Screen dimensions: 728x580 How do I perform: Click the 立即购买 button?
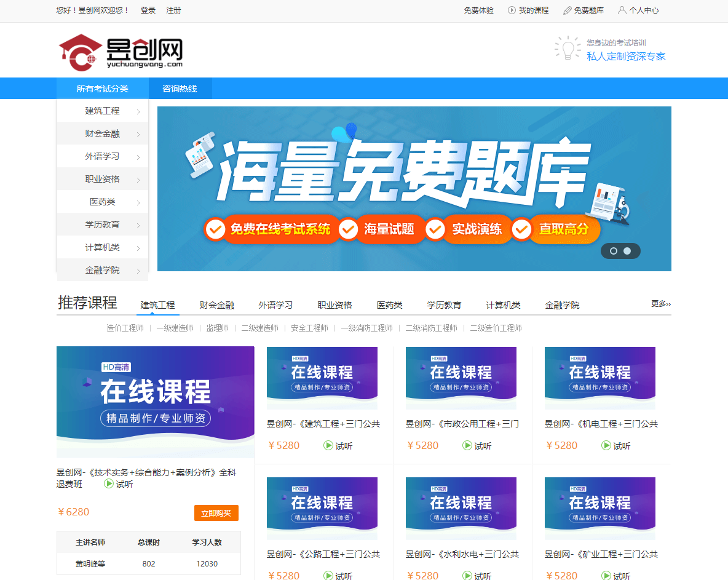pyautogui.click(x=216, y=513)
